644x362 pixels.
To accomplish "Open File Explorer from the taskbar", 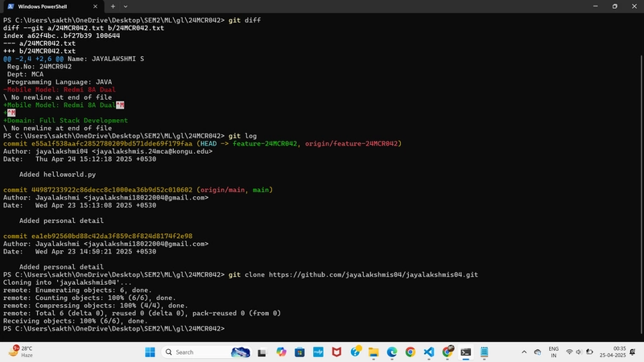I will click(x=374, y=352).
